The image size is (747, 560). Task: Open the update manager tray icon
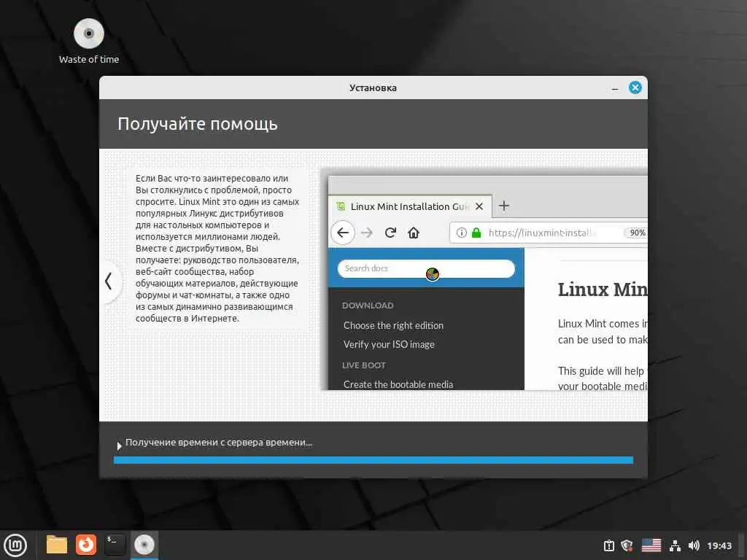[x=609, y=545]
